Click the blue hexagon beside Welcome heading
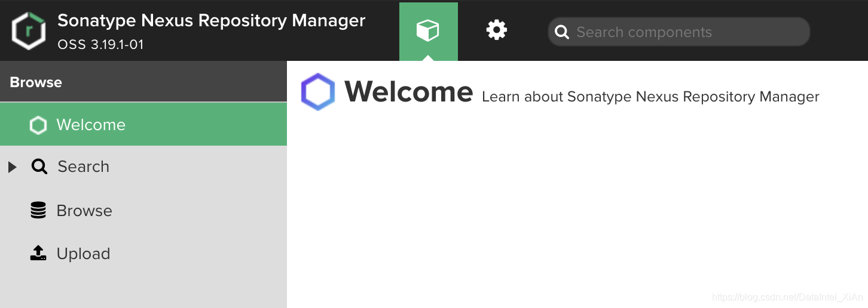Image resolution: width=868 pixels, height=308 pixels. [x=318, y=92]
